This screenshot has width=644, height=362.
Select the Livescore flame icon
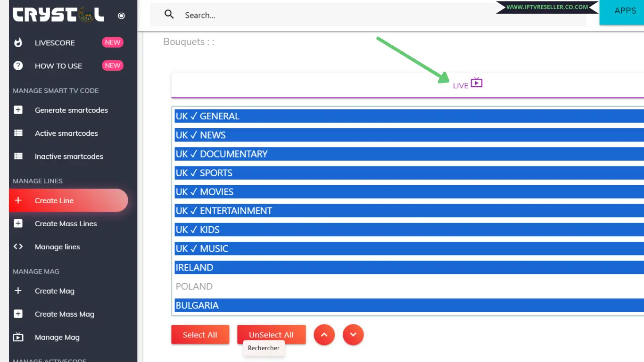[x=18, y=42]
